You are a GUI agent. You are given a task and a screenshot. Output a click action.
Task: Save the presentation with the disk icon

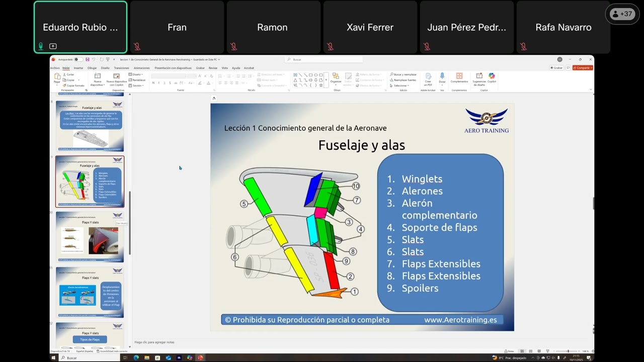88,59
